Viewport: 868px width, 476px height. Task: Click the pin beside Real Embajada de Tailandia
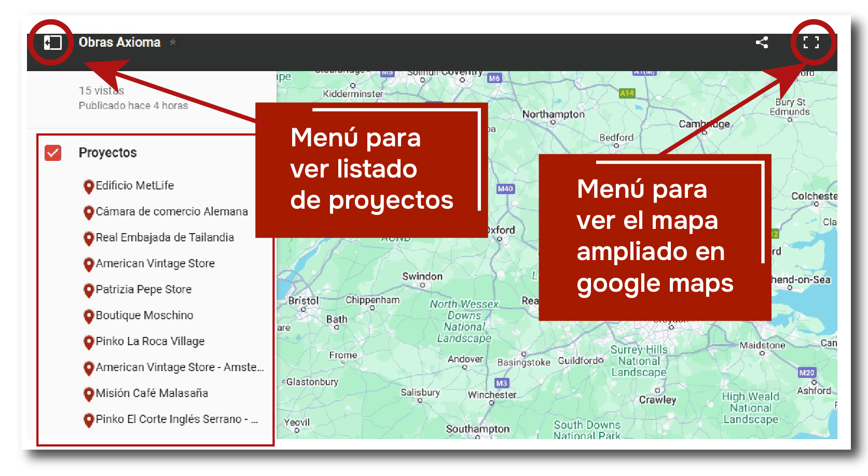(89, 238)
